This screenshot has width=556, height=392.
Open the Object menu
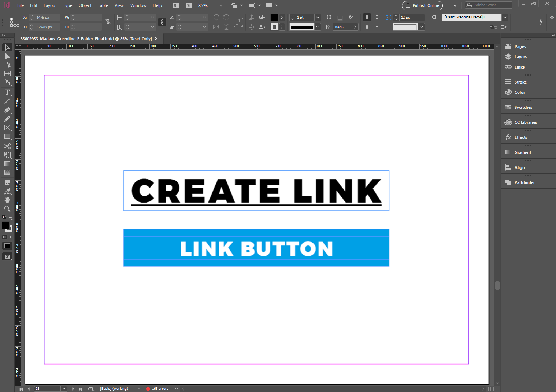(x=85, y=5)
